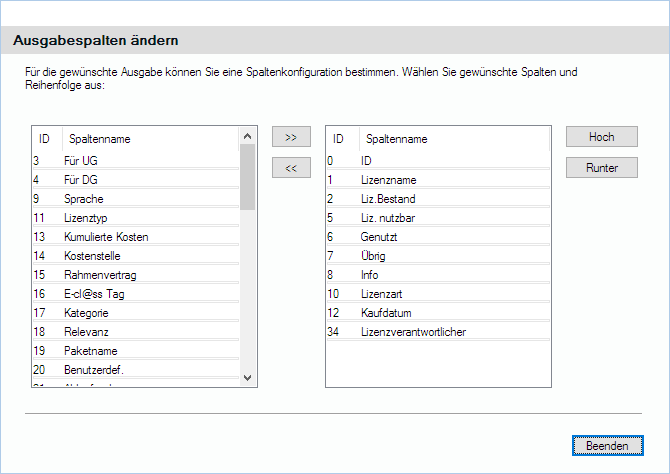Select the 'E-cl@ss Tag' row
The image size is (670, 474).
[136, 294]
